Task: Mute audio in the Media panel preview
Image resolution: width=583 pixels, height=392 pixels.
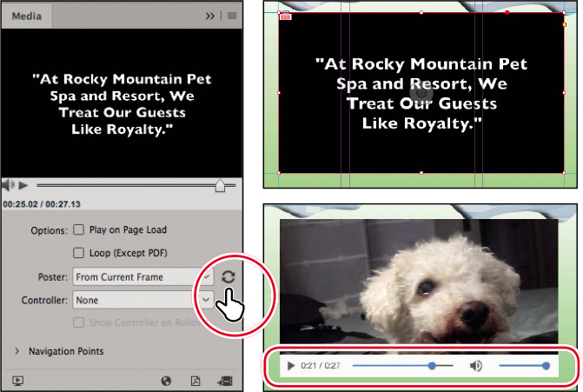Action: (8, 185)
